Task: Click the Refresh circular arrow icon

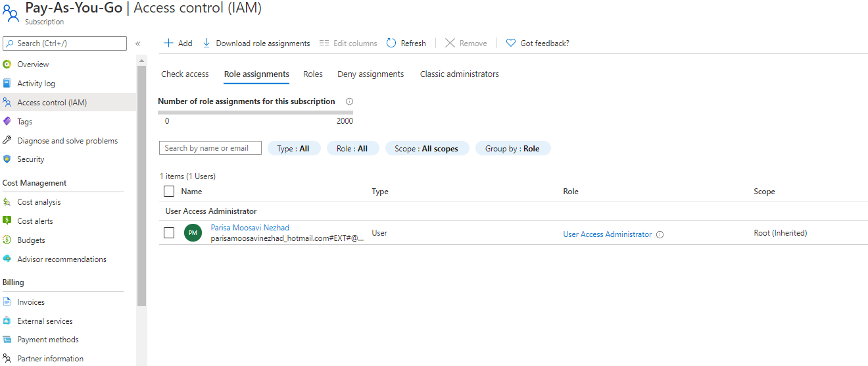Action: coord(391,43)
